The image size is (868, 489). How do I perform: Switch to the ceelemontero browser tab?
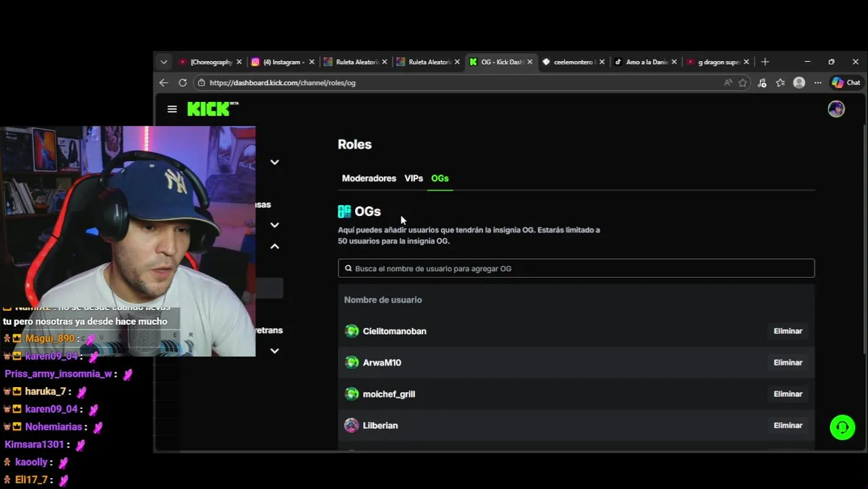click(x=573, y=62)
